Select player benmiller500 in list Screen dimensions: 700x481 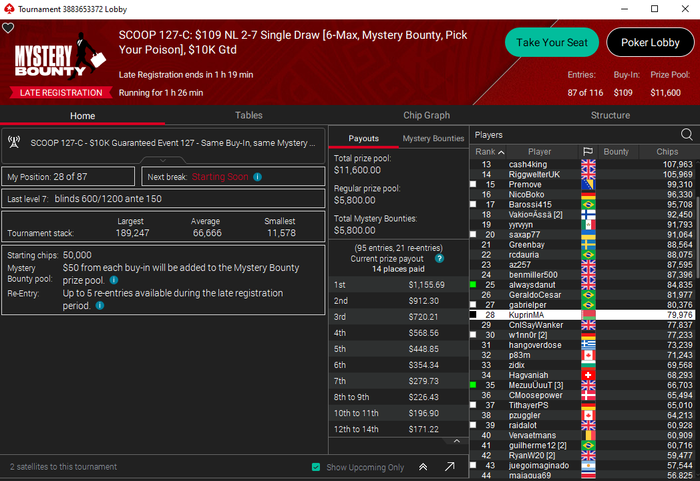tap(582, 275)
